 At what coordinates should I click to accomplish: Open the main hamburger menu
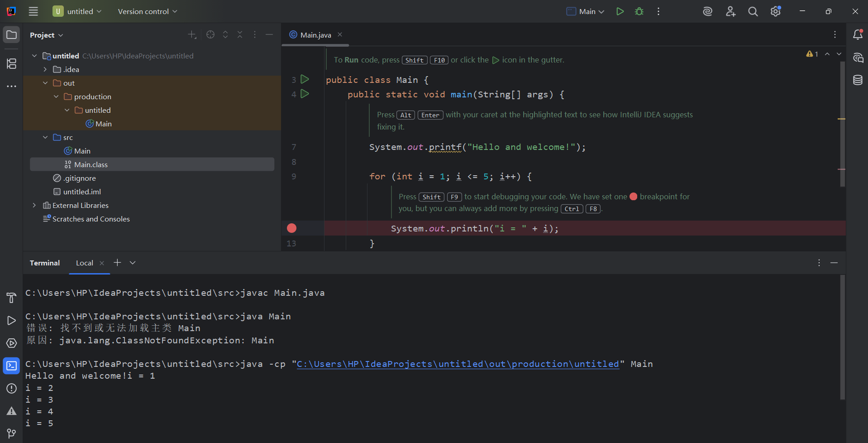(x=33, y=11)
